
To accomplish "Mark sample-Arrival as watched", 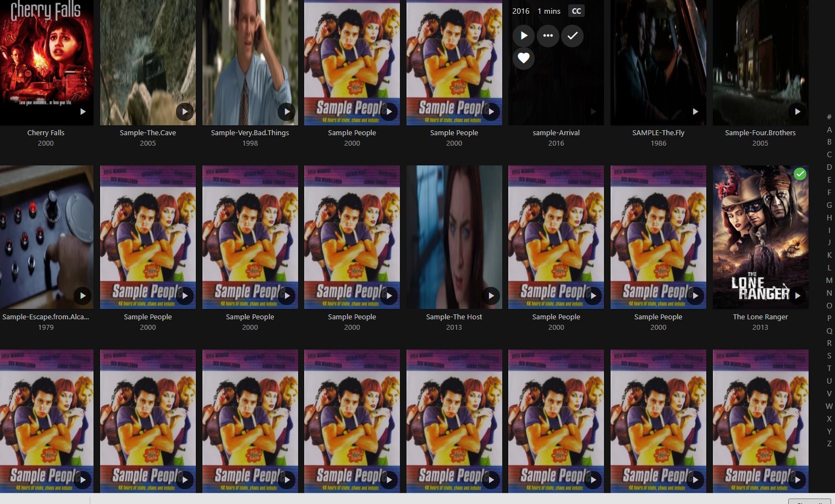I will pyautogui.click(x=572, y=36).
